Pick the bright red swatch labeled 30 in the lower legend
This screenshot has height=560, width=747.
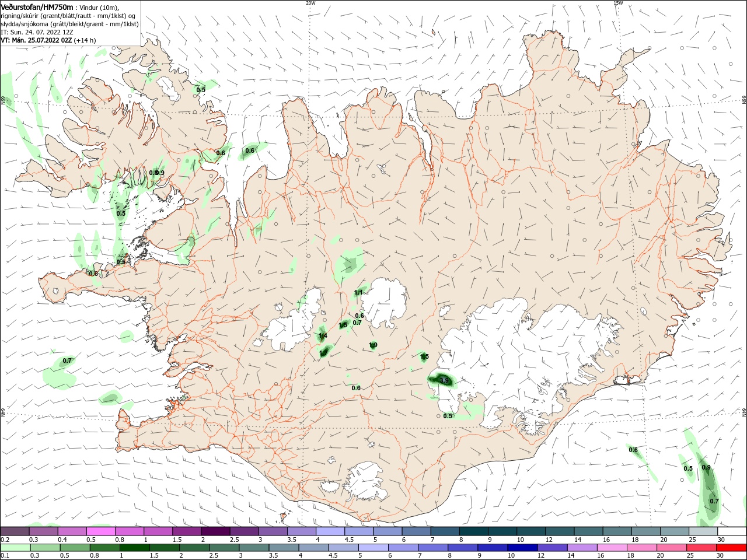point(731,548)
